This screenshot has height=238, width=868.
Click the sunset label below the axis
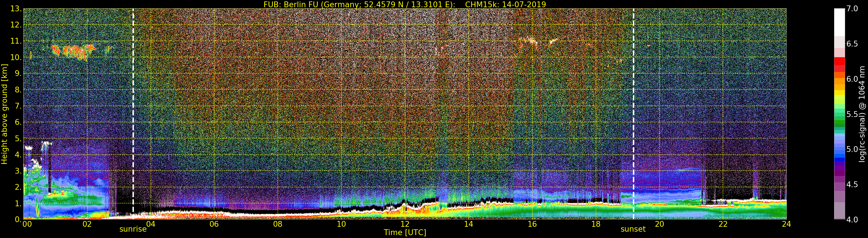pos(633,229)
